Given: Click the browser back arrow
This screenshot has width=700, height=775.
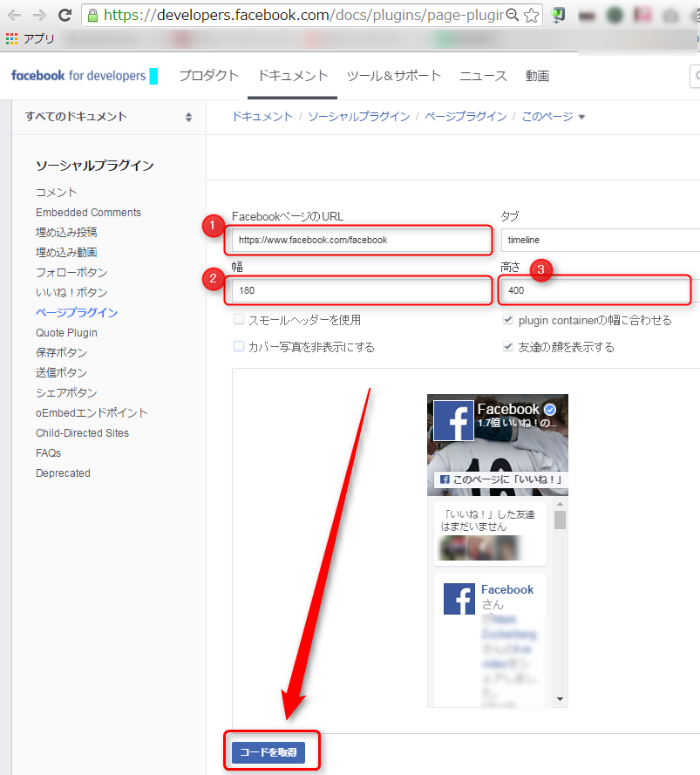Looking at the screenshot, I should [14, 16].
